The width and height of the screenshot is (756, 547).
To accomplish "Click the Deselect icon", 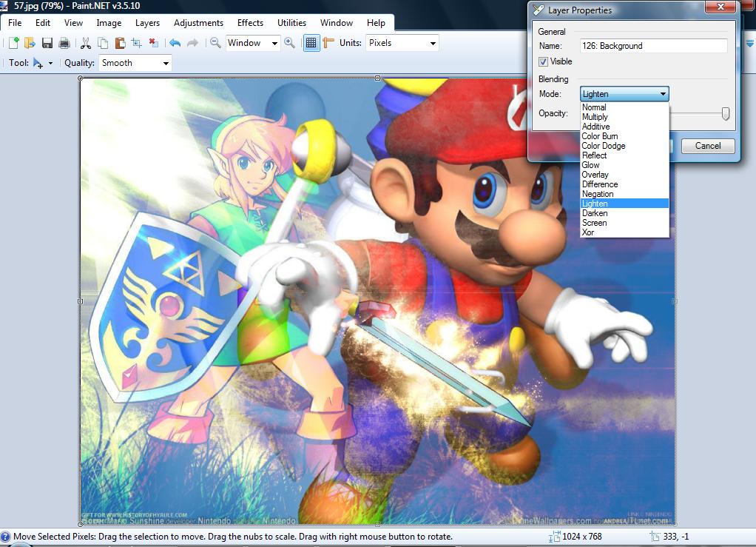I will pyautogui.click(x=153, y=43).
